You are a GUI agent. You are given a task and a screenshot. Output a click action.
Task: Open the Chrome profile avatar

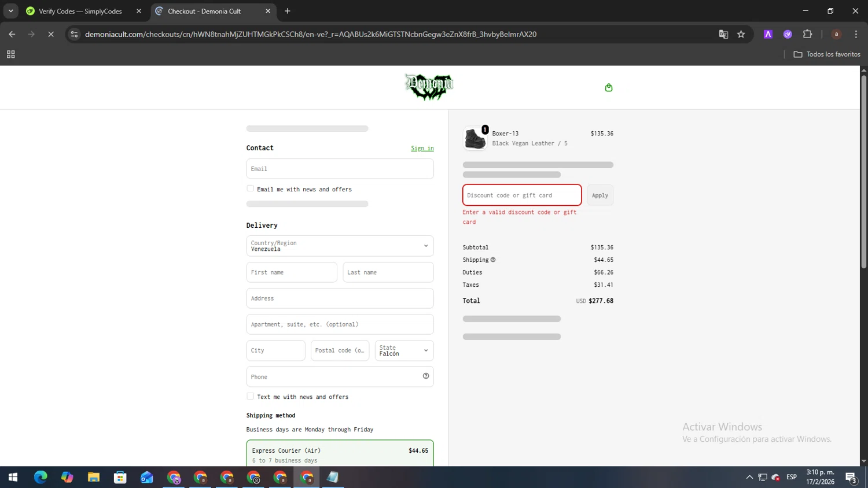coord(836,34)
